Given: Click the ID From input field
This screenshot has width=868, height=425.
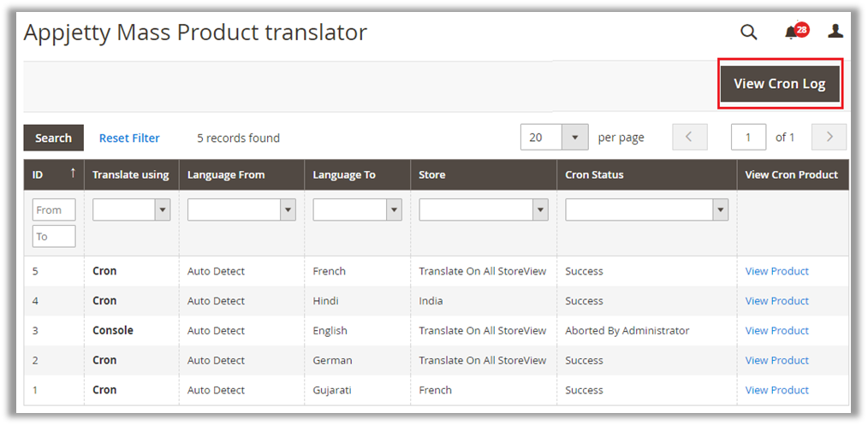Looking at the screenshot, I should pos(54,210).
